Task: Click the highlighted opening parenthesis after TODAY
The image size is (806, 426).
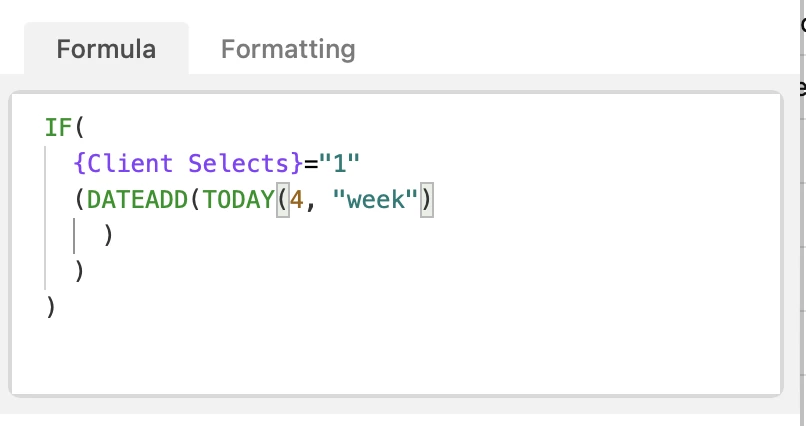Action: pyautogui.click(x=283, y=200)
